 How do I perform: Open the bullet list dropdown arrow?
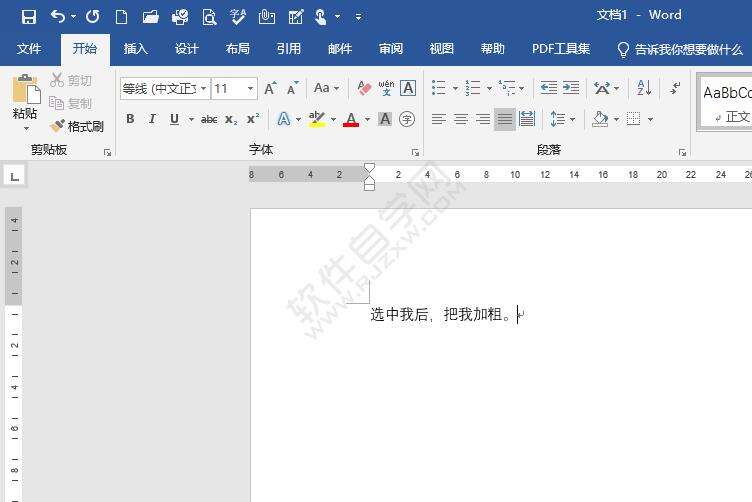pos(456,88)
